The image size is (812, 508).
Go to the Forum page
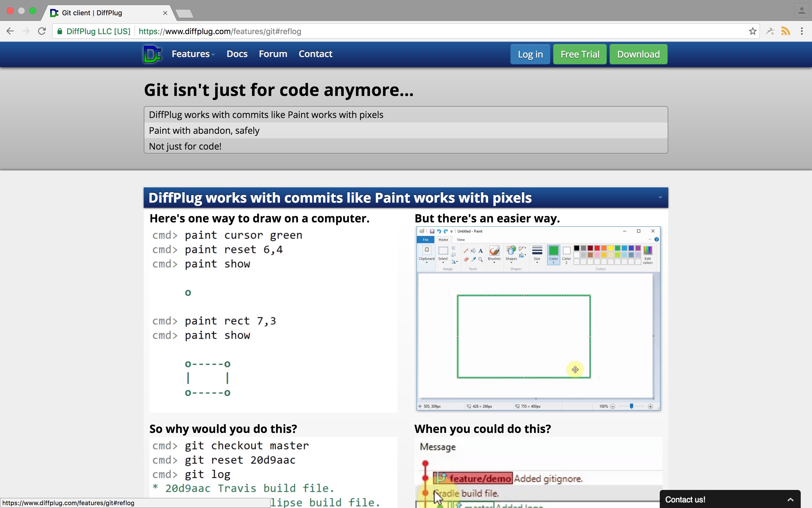pos(273,54)
